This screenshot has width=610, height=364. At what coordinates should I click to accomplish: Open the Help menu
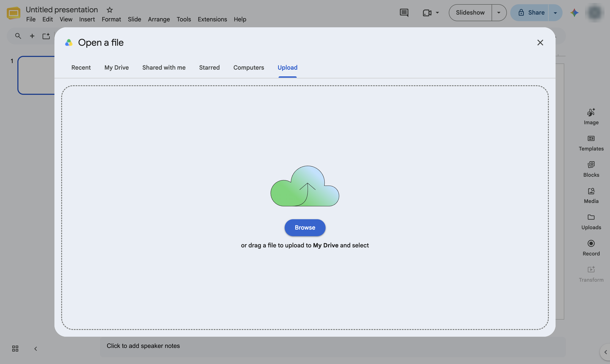(240, 19)
